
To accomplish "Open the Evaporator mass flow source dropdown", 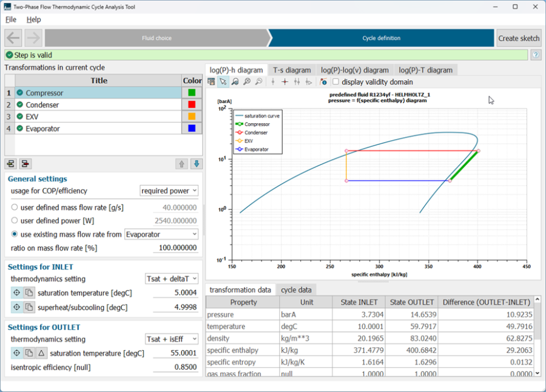I will (161, 234).
